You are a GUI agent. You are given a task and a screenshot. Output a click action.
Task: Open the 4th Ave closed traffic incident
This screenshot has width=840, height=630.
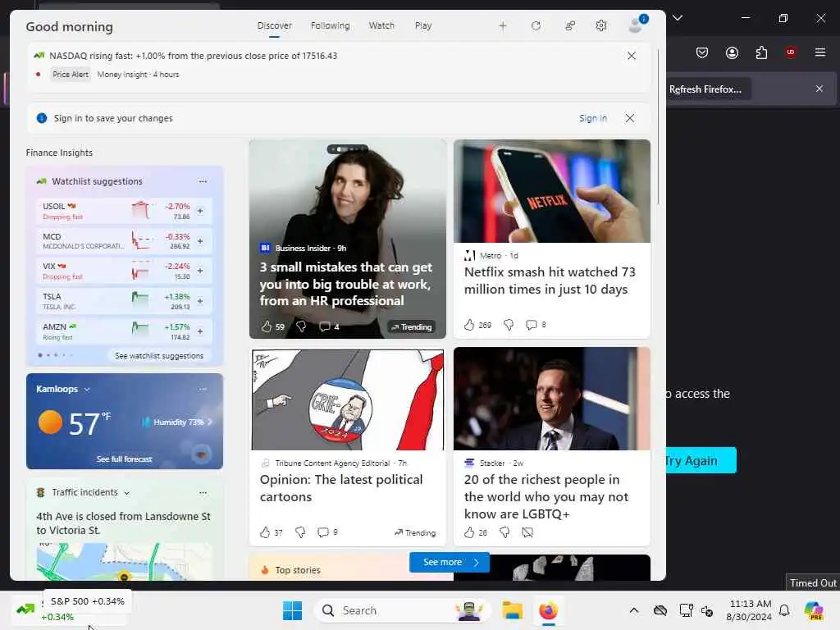tap(124, 523)
